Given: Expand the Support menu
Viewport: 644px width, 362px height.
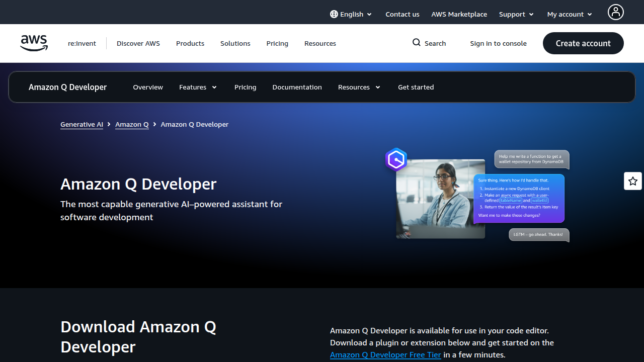Looking at the screenshot, I should (516, 14).
